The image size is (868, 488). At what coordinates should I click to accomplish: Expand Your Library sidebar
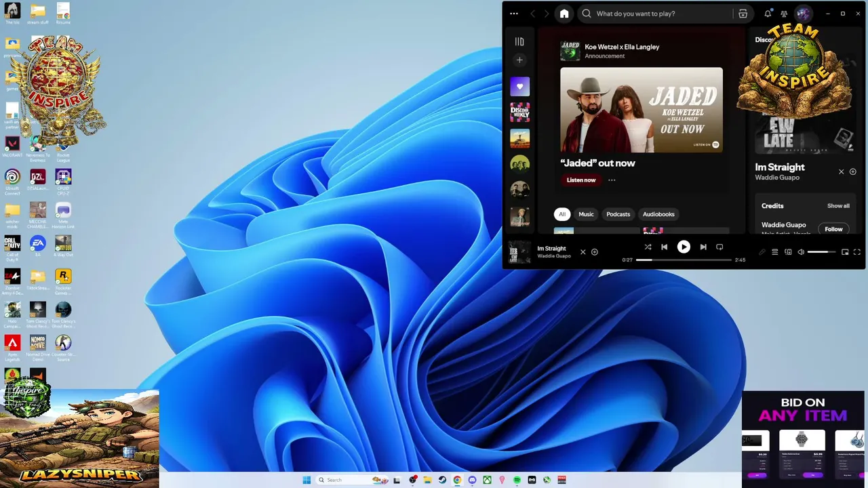click(x=519, y=41)
